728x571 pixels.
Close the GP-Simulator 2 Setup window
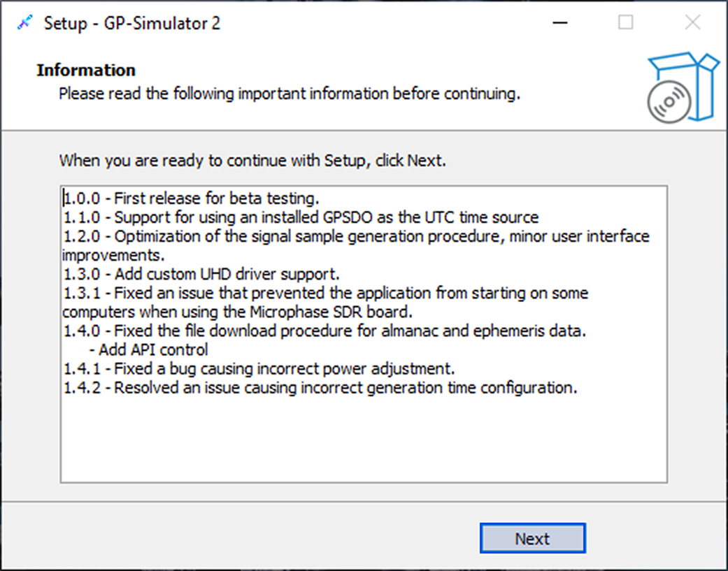coord(692,23)
